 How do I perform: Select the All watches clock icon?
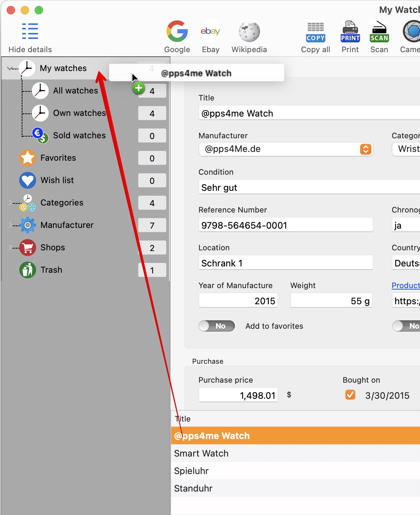[40, 91]
